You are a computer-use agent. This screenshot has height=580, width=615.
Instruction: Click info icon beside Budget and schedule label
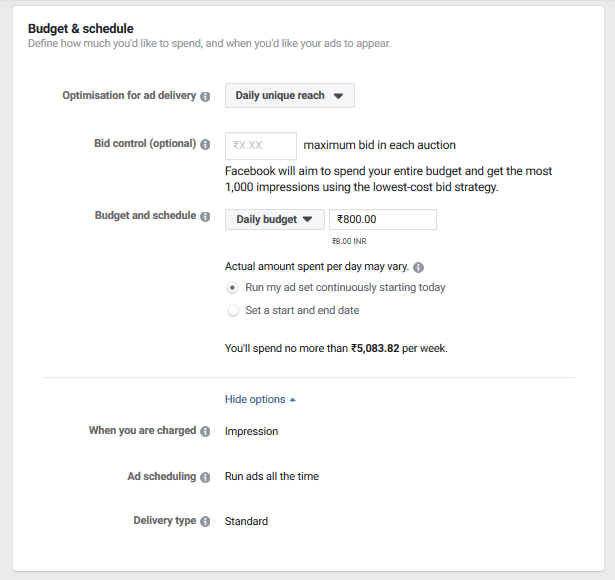[x=205, y=216]
